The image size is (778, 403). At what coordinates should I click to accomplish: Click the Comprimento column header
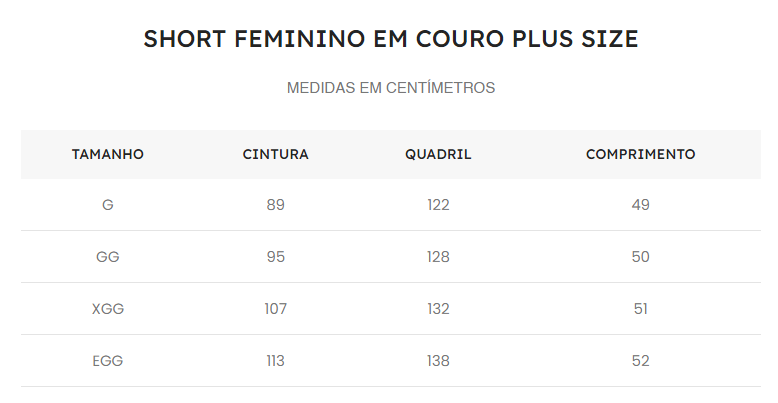click(641, 154)
